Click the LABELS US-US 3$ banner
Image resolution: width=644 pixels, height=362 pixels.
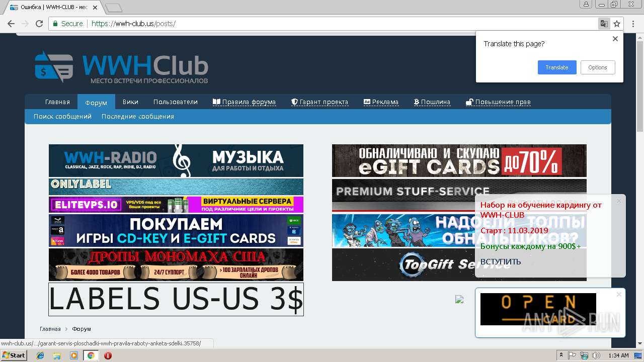176,299
